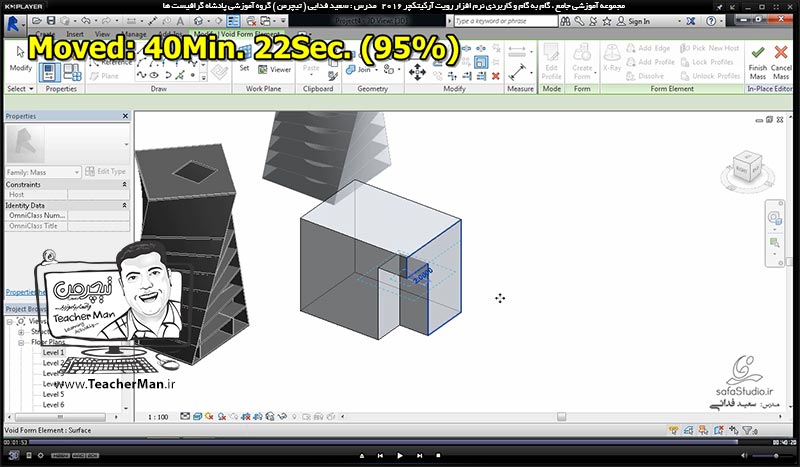Click the Steering Wheels navigation icon
Screen dimensions: 800x467
pyautogui.click(x=774, y=218)
